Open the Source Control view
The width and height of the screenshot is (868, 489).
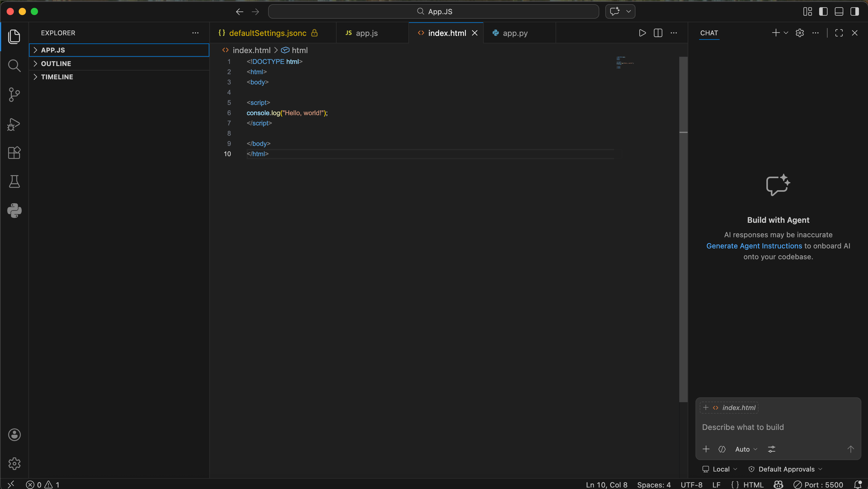coord(14,95)
